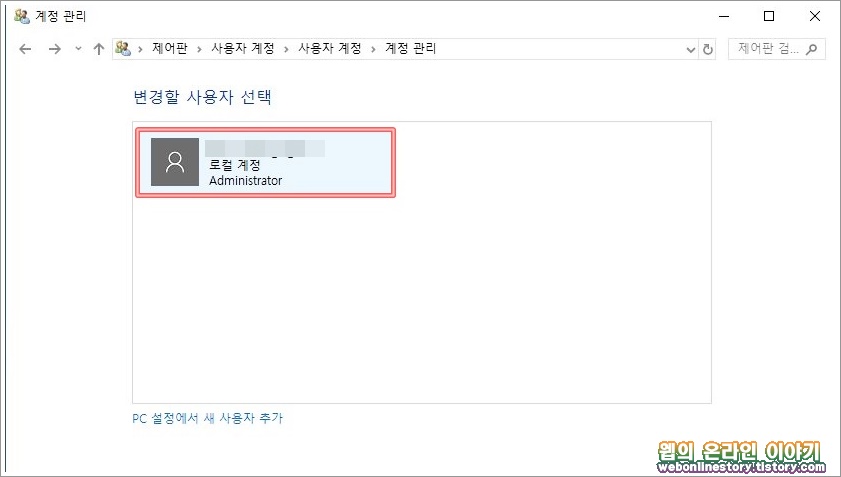Select the Administrator local account tile
Image resolution: width=841 pixels, height=477 pixels.
[265, 163]
